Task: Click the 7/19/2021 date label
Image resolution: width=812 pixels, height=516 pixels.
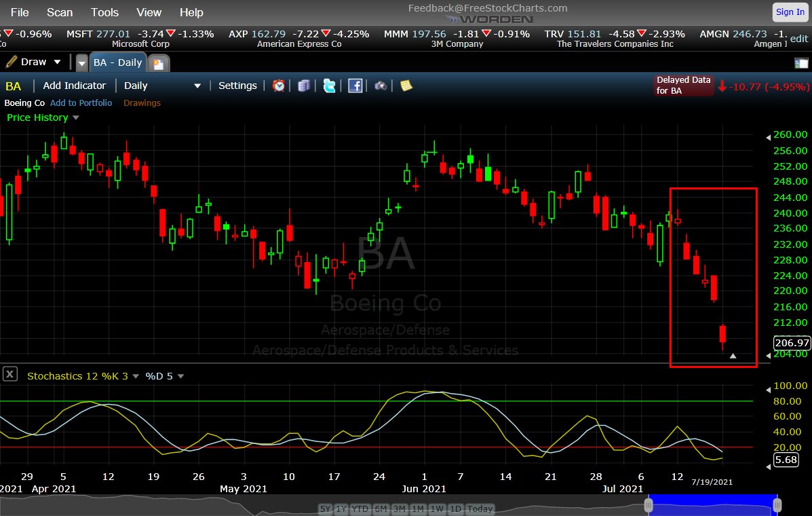Action: [x=712, y=482]
